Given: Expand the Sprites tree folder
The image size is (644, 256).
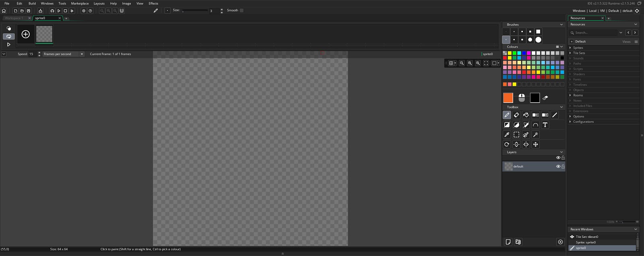Looking at the screenshot, I should (570, 48).
